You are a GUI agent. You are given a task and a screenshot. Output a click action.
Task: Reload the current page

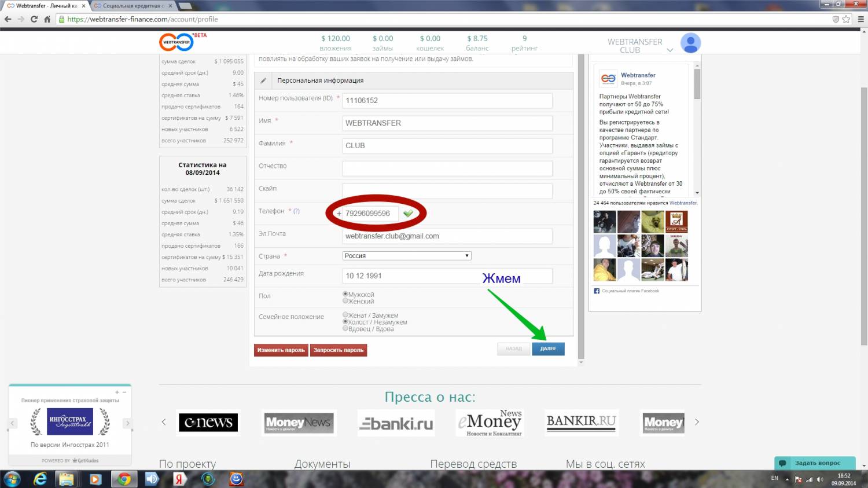34,19
